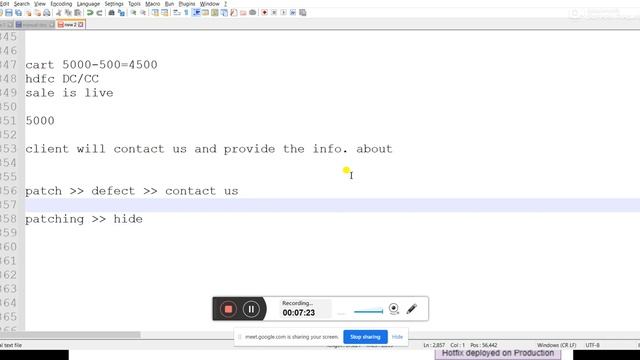Viewport: 640px width, 360px height.
Task: Toggle Show All Characters icon
Action: 186,13
